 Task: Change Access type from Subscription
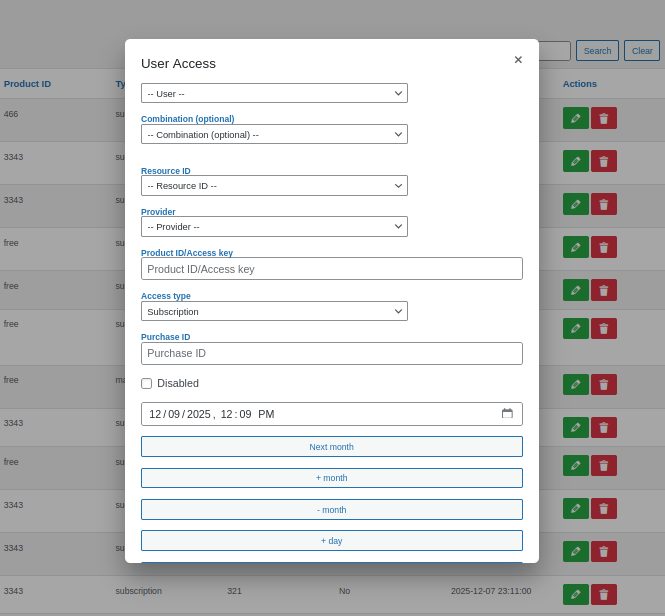pos(274,312)
